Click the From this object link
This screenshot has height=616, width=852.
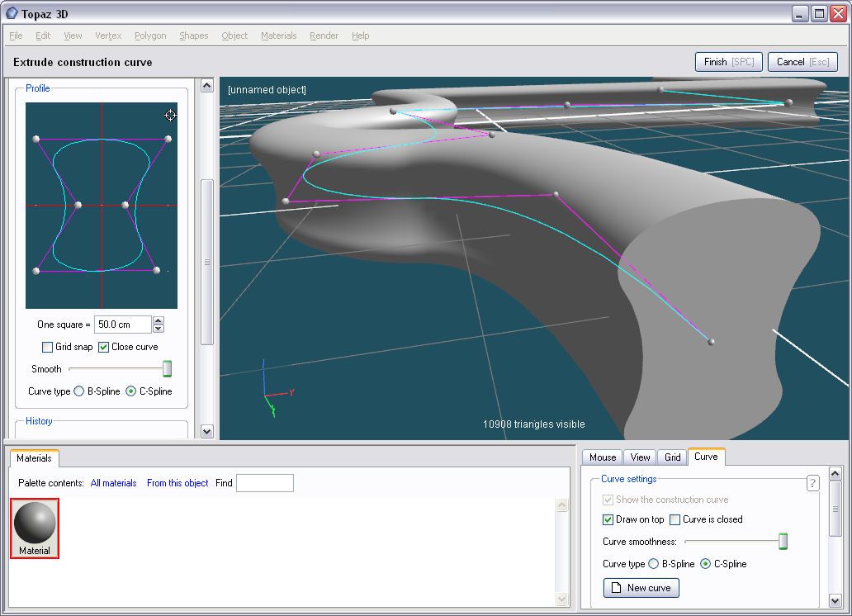pos(177,483)
